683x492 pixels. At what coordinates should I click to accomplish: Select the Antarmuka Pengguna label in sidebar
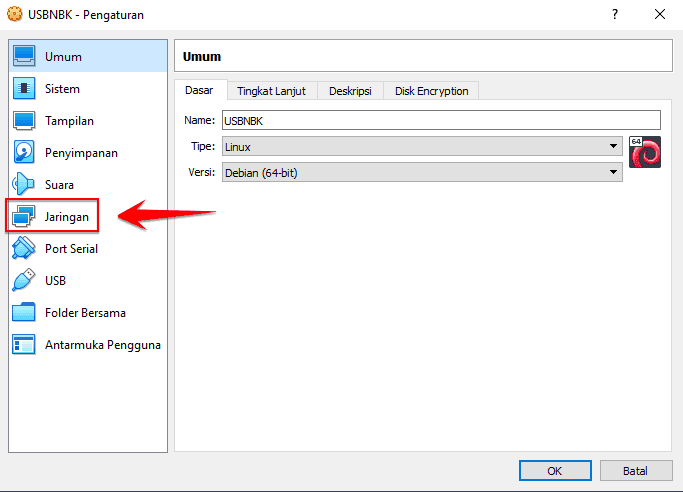click(x=103, y=345)
